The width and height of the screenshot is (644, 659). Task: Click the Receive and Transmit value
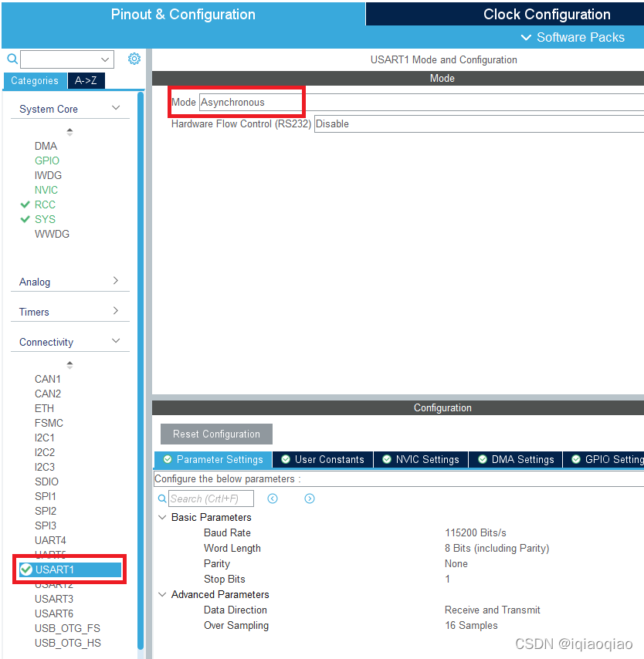pos(493,610)
